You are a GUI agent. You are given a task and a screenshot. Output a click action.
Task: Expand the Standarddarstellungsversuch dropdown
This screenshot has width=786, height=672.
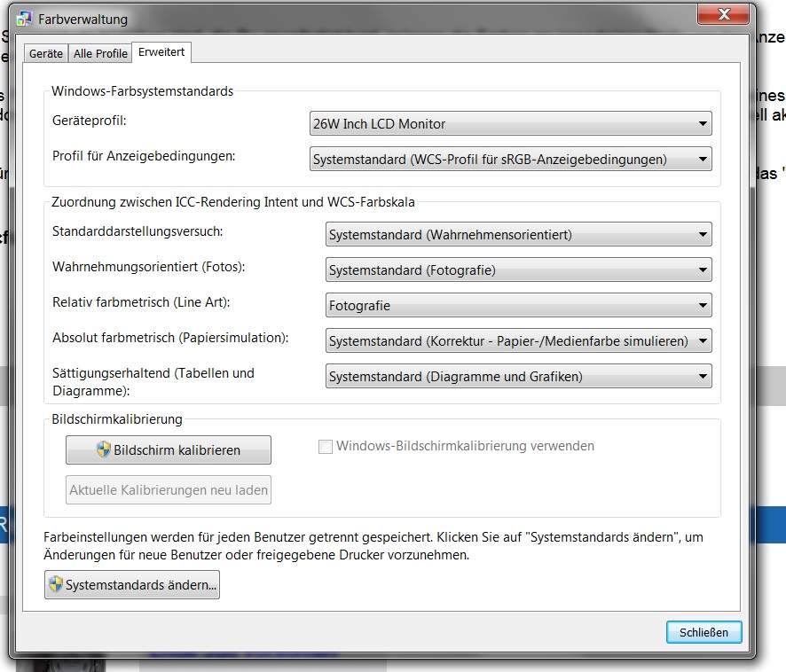point(518,235)
